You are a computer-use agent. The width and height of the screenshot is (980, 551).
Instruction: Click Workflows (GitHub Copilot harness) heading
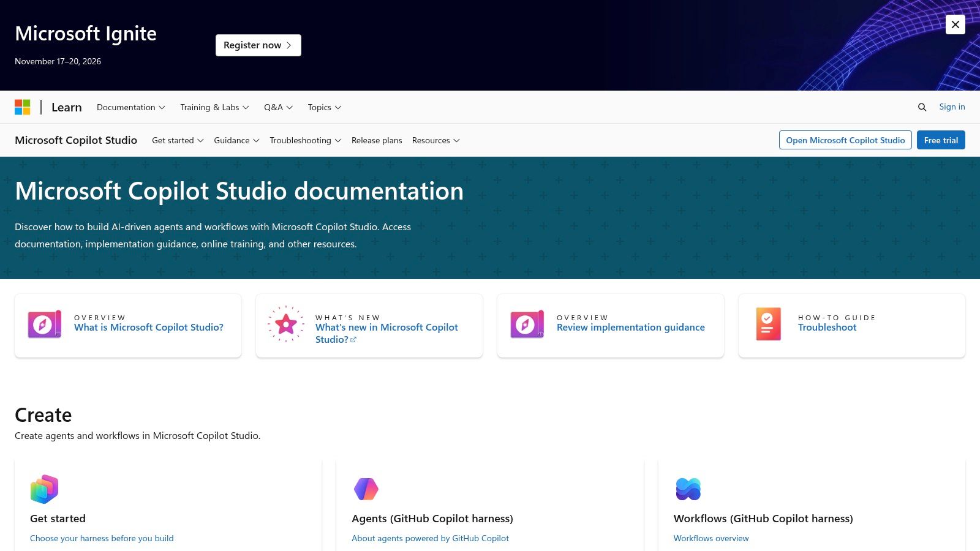763,519
